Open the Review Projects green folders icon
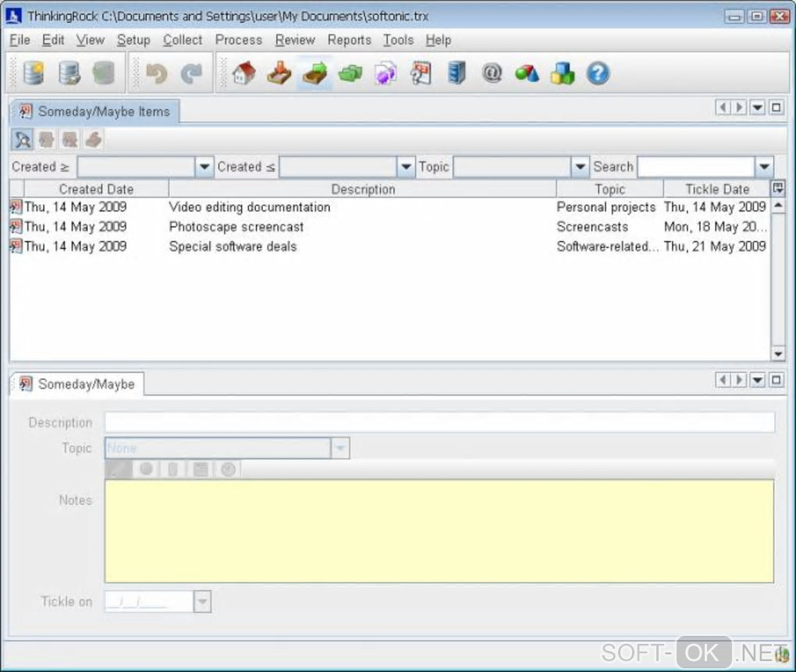The width and height of the screenshot is (796, 672). coord(350,73)
